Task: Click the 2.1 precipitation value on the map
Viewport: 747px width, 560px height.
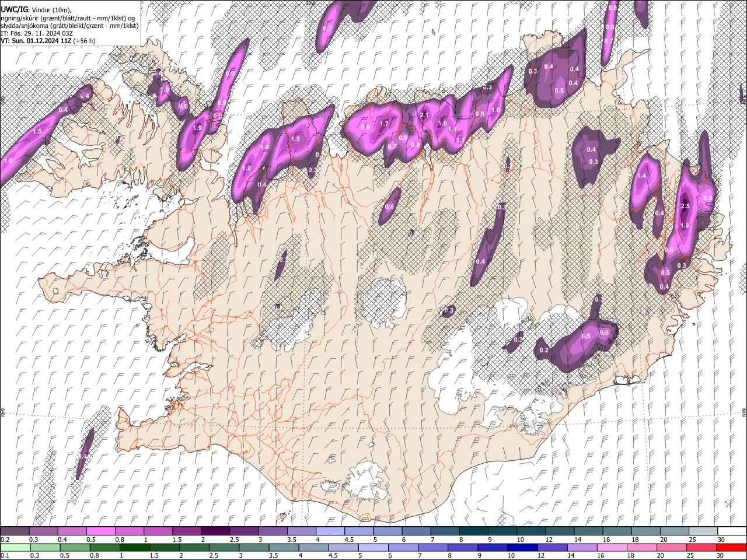Action: pyautogui.click(x=424, y=116)
